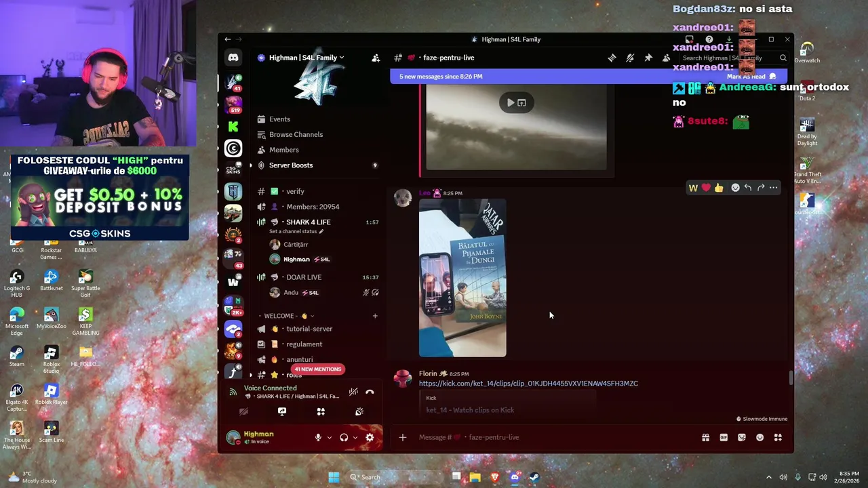
Task: Toggle member list icon in header
Action: click(666, 58)
